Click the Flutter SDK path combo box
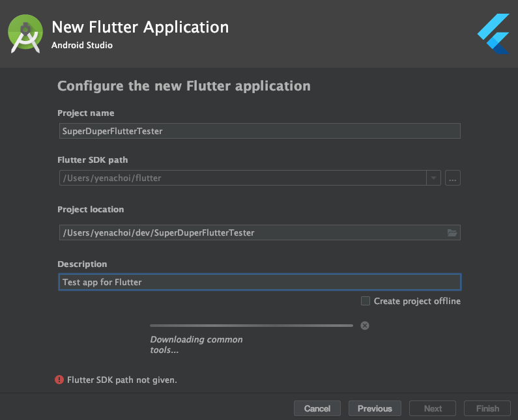The height and width of the screenshot is (420, 518). (x=241, y=178)
